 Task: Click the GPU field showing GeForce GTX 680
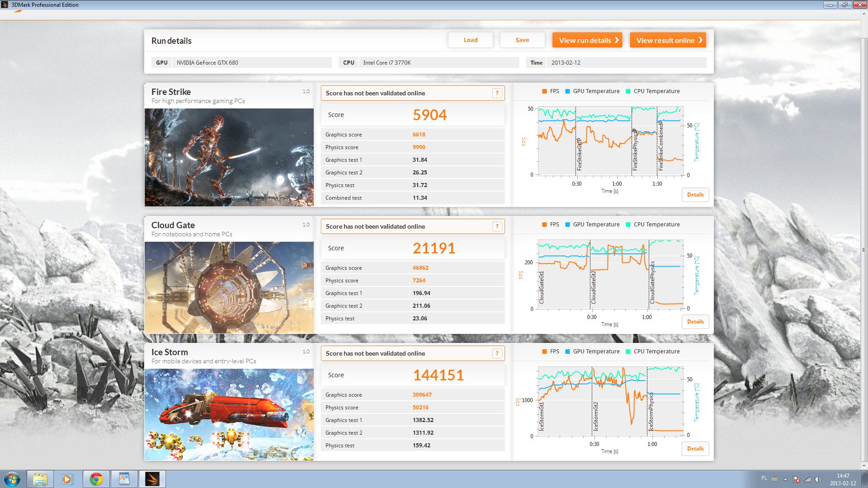[252, 62]
